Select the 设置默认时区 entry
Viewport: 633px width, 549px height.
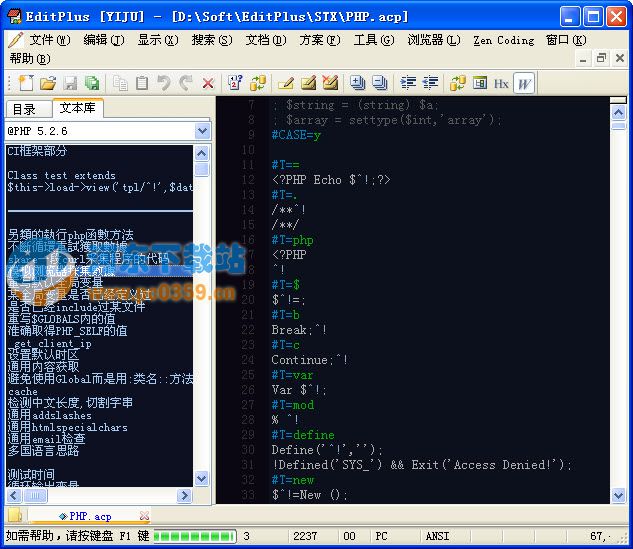pos(43,354)
